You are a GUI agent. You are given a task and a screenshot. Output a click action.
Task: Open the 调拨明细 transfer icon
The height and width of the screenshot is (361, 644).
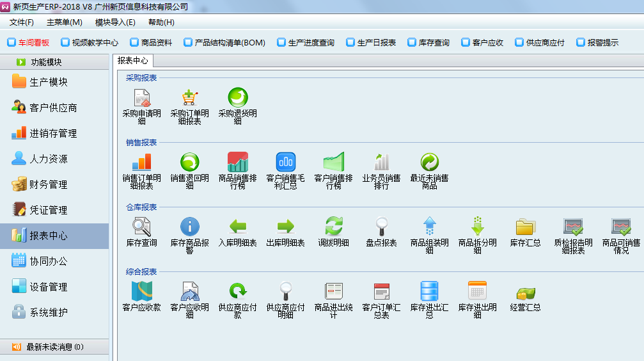[333, 227]
